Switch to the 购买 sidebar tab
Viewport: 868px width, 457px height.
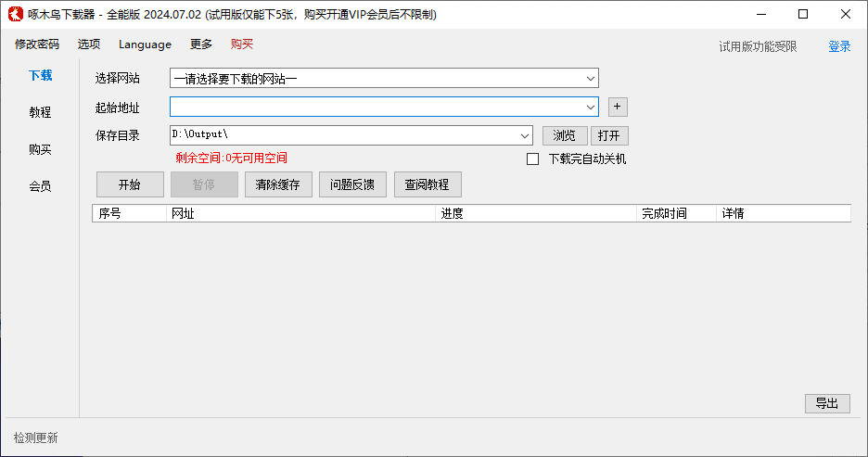click(x=41, y=149)
